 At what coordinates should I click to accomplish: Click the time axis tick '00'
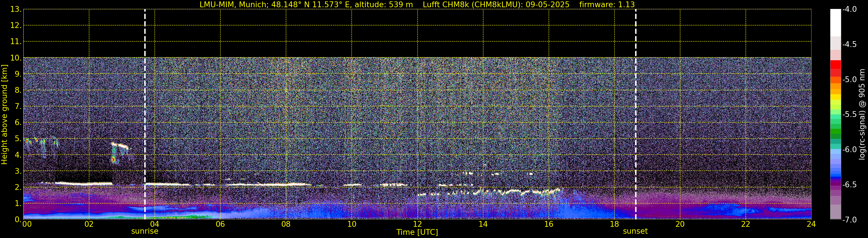coord(26,224)
